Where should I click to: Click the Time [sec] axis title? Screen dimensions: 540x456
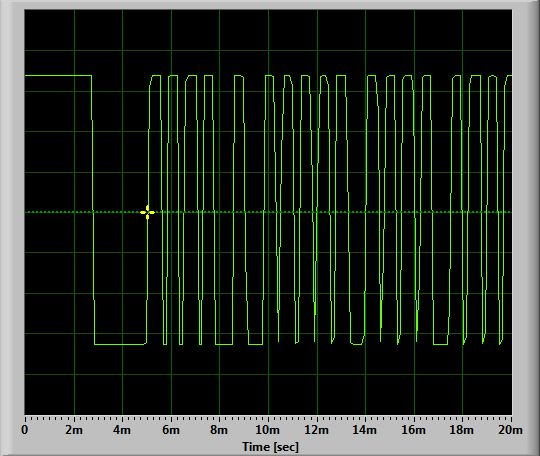270,447
